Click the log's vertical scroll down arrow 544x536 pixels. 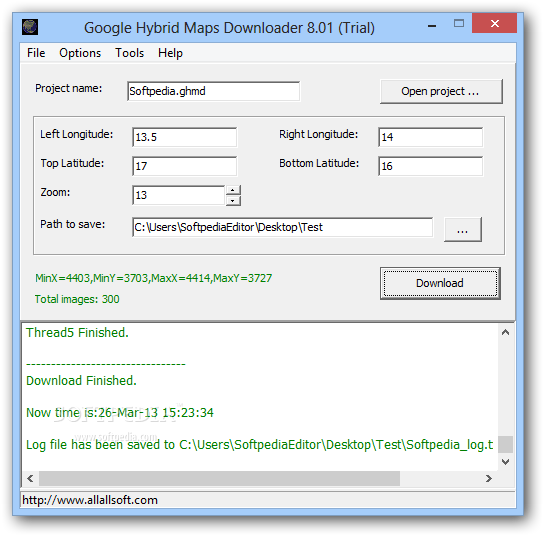click(x=505, y=462)
